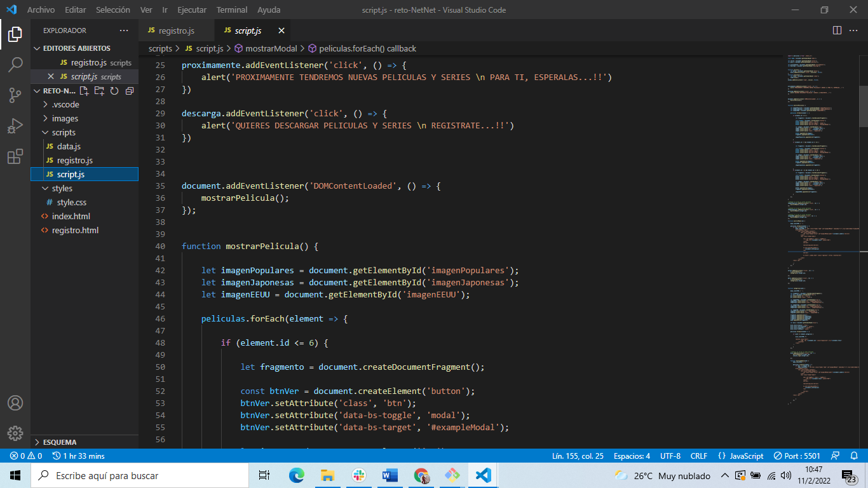This screenshot has height=488, width=868.
Task: Expand the ESQUEMA outline section
Action: [x=85, y=442]
